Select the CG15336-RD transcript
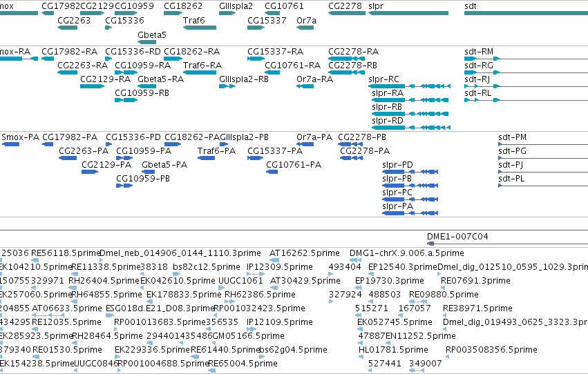 point(108,59)
